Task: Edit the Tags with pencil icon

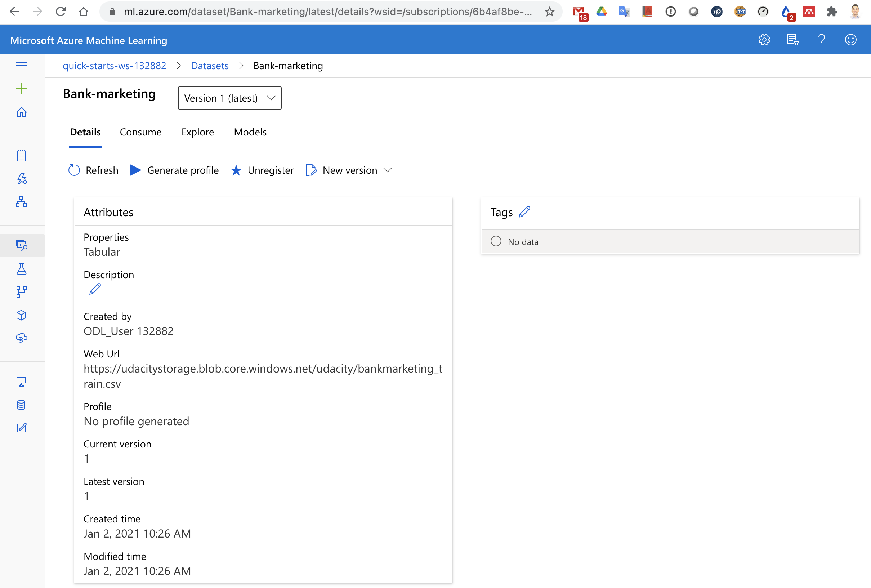Action: (524, 212)
